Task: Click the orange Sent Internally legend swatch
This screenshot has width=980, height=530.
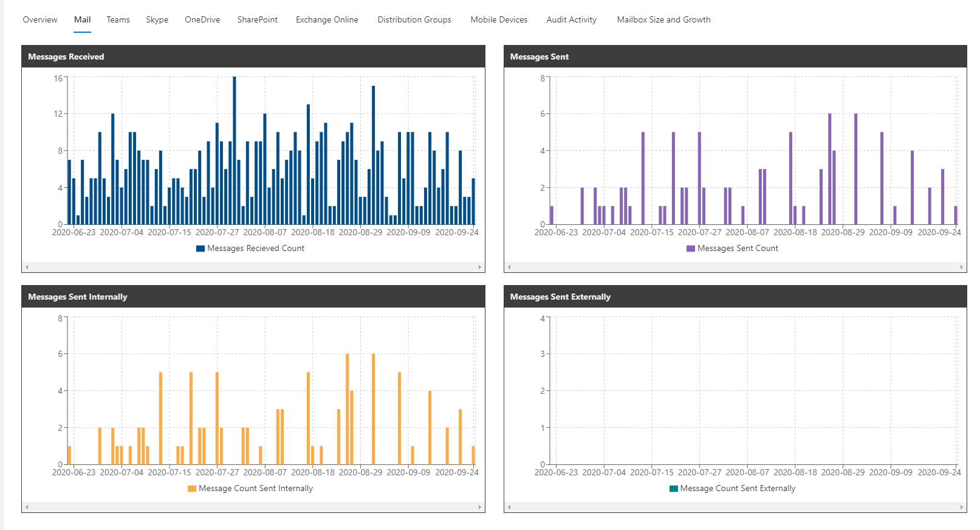Action: [x=192, y=489]
